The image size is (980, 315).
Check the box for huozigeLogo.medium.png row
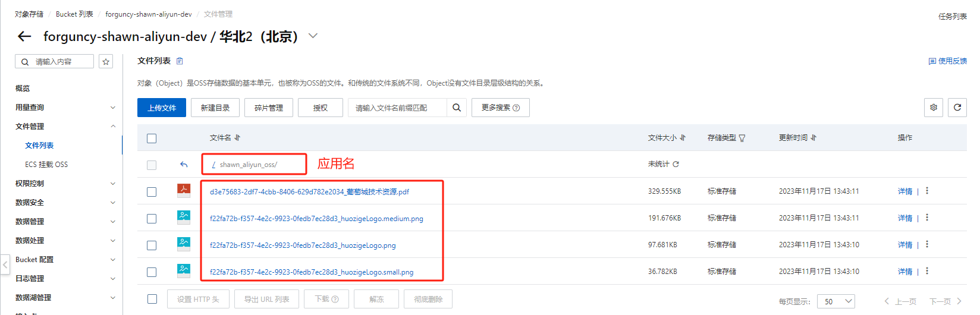click(152, 219)
